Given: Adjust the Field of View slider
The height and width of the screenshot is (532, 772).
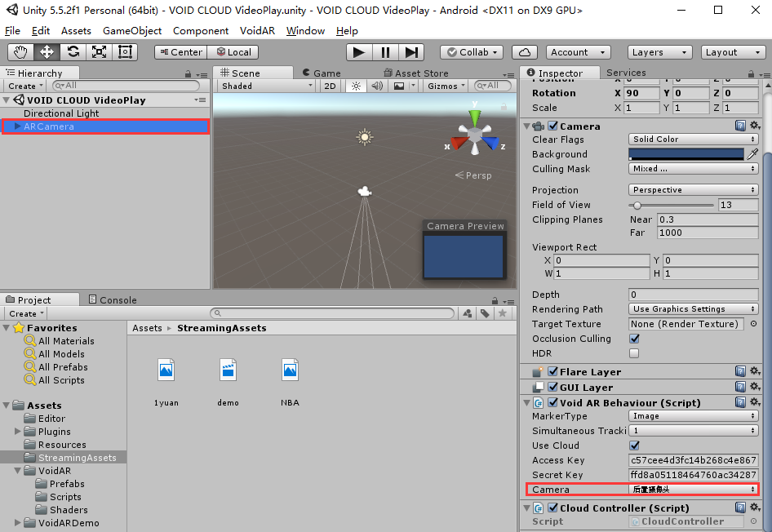Looking at the screenshot, I should [671, 205].
